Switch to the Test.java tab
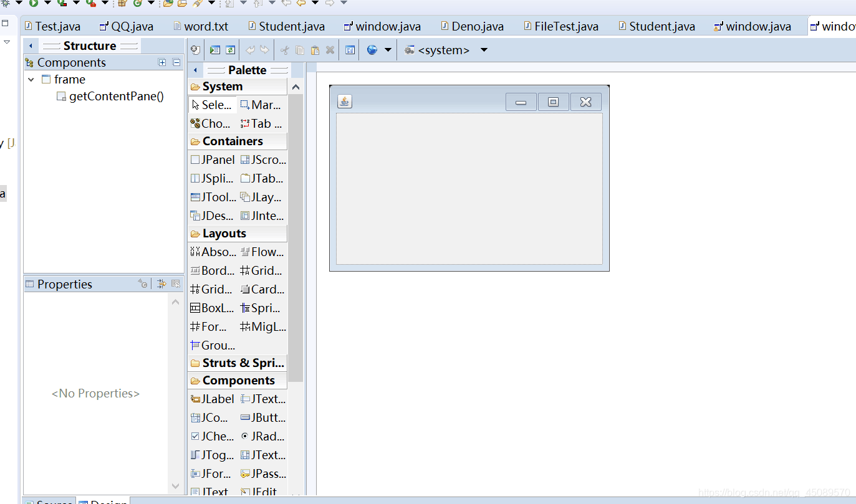The image size is (856, 504). pyautogui.click(x=52, y=26)
